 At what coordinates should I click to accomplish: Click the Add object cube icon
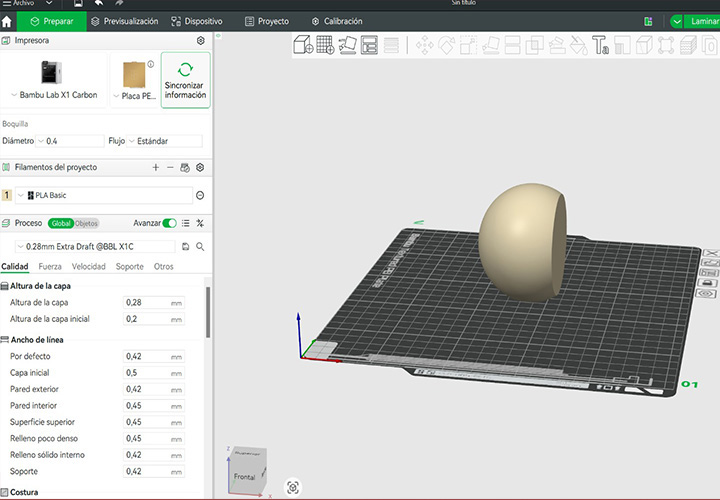(x=303, y=44)
